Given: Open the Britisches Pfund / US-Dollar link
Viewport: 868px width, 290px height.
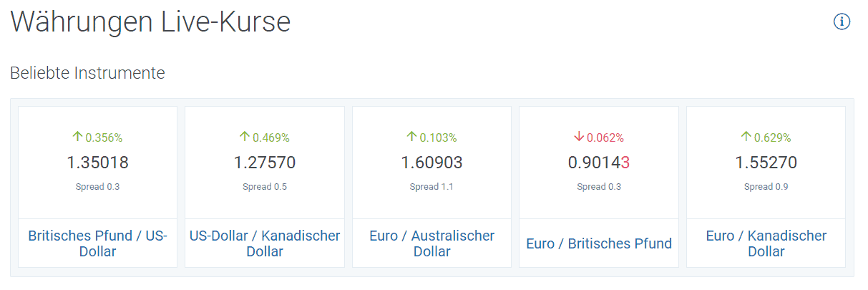Looking at the screenshot, I should [x=97, y=243].
